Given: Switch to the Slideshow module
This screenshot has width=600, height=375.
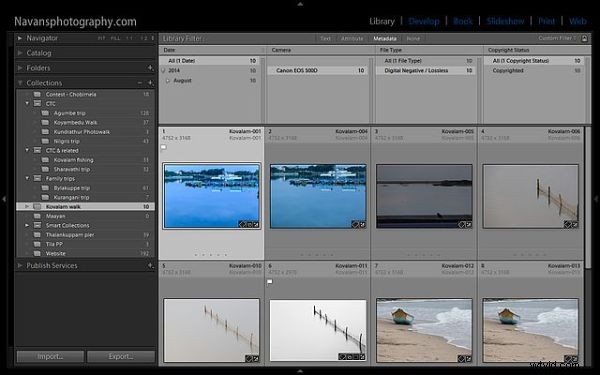Looking at the screenshot, I should 505,21.
